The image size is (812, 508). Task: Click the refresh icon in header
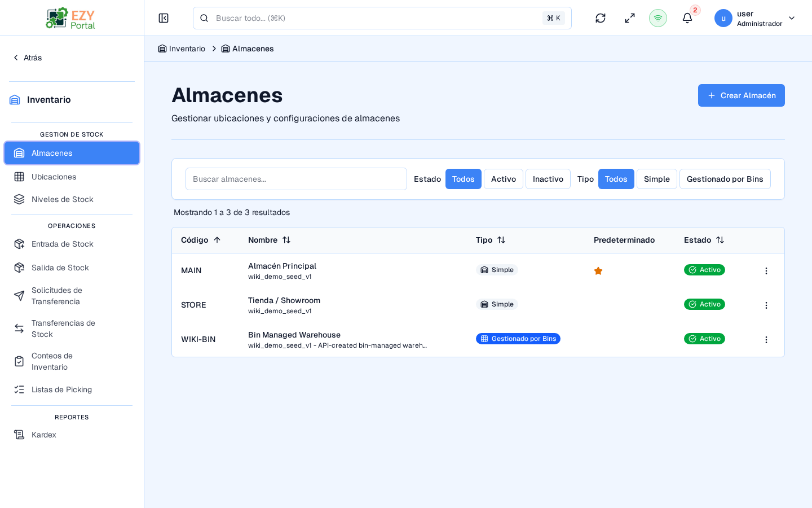point(601,18)
